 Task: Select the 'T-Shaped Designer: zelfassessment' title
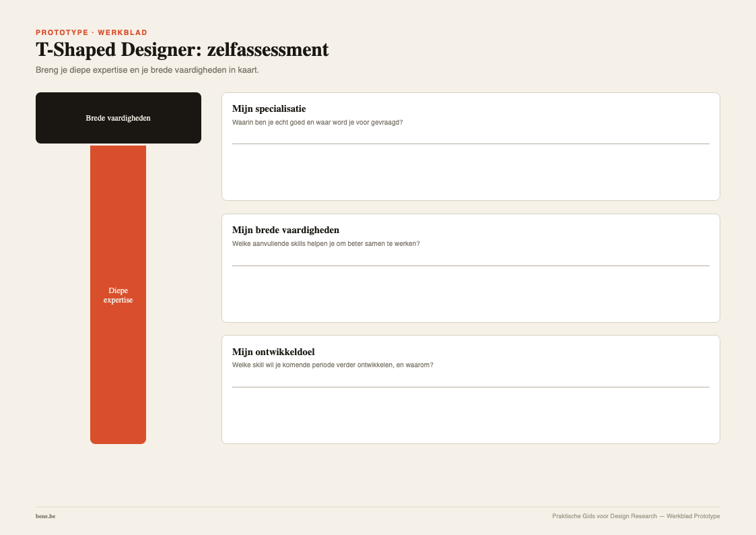point(182,50)
